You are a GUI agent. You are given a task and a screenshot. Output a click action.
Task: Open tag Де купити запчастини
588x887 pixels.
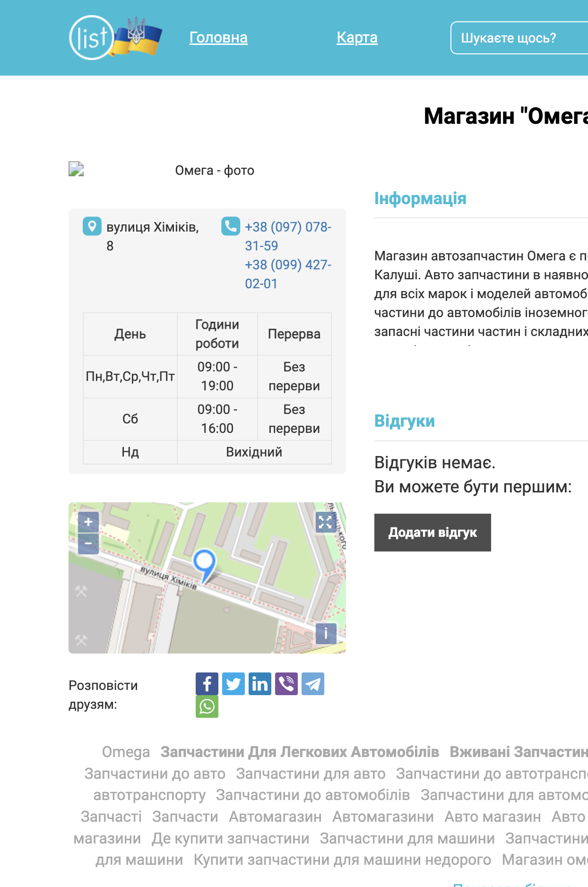[x=230, y=838]
